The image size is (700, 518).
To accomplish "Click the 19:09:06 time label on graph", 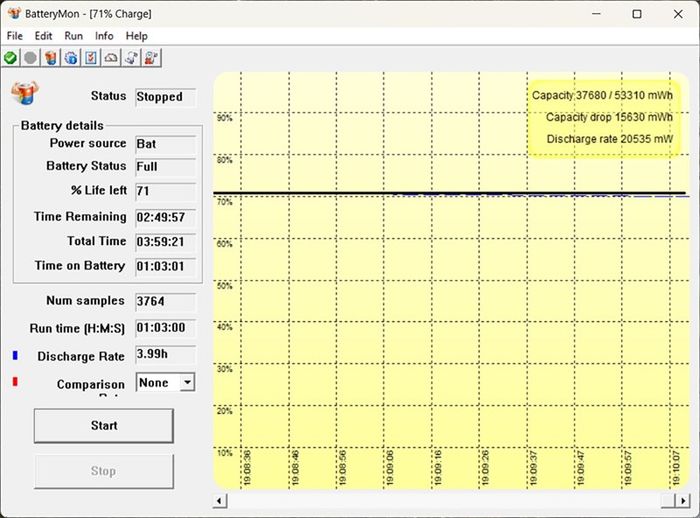I will click(390, 468).
